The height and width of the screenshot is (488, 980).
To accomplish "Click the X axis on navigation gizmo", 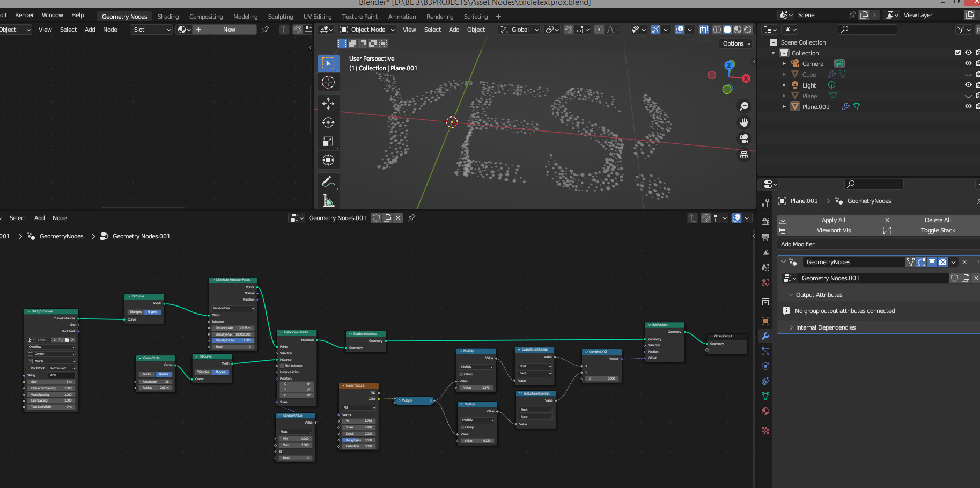I will point(746,78).
